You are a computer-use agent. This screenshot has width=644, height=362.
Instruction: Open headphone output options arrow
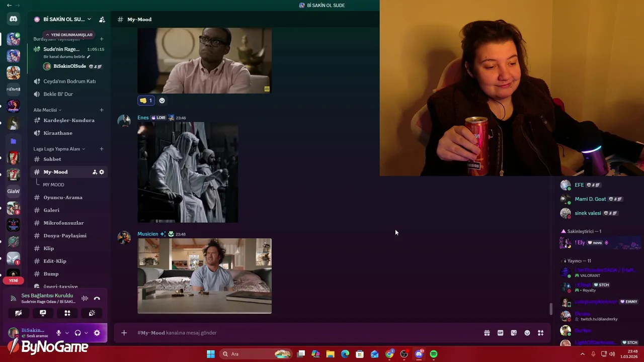(86, 333)
